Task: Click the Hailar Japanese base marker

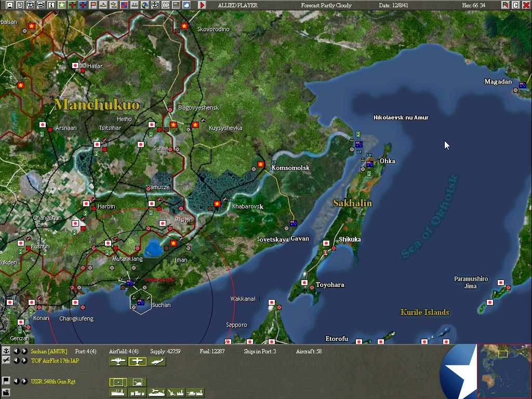Action: pyautogui.click(x=75, y=65)
